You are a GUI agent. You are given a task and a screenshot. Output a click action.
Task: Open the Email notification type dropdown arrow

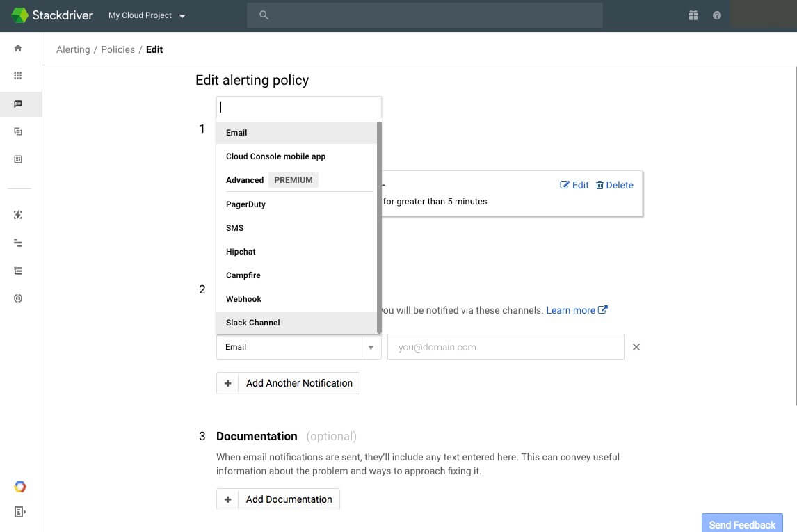(371, 347)
